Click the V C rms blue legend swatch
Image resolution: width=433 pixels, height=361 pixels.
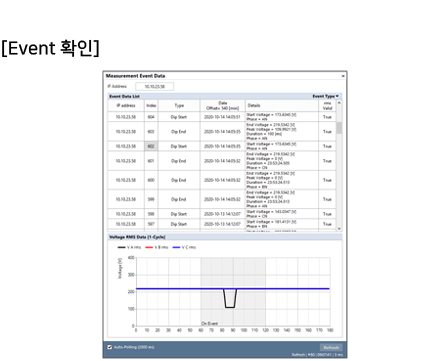[176, 247]
